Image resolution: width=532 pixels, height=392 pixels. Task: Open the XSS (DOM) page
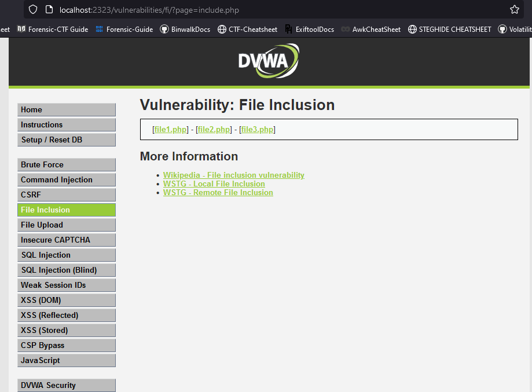pos(67,300)
